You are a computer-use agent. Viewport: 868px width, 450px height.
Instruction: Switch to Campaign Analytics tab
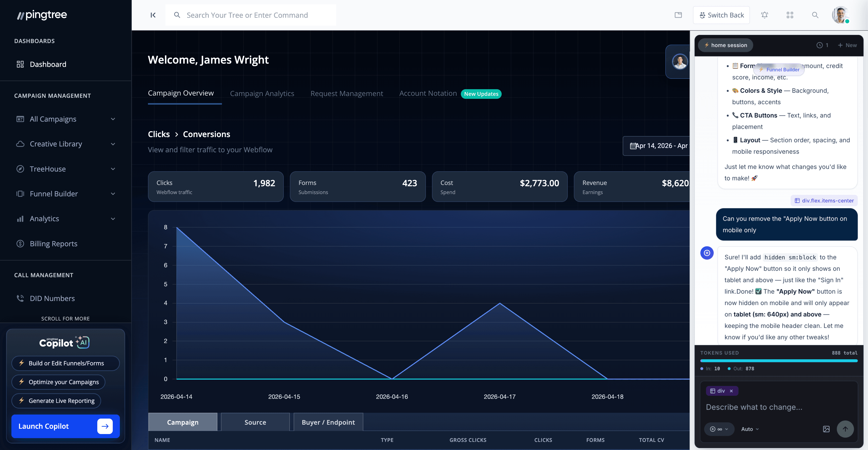tap(262, 93)
